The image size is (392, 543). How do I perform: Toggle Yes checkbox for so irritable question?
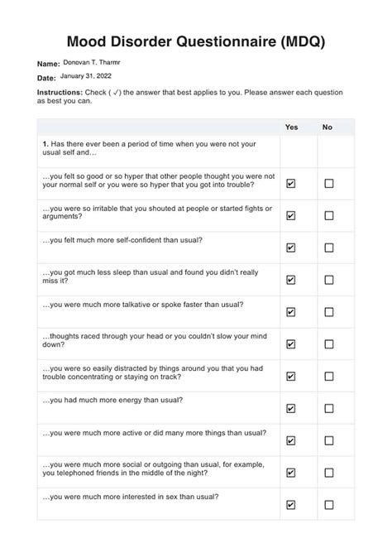pos(290,216)
